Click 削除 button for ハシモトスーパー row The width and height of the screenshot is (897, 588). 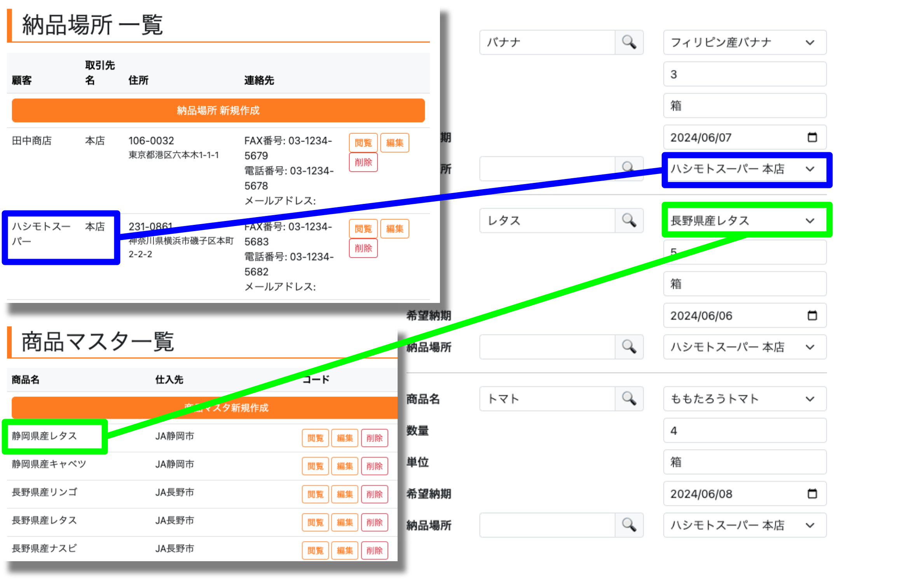[x=363, y=248]
